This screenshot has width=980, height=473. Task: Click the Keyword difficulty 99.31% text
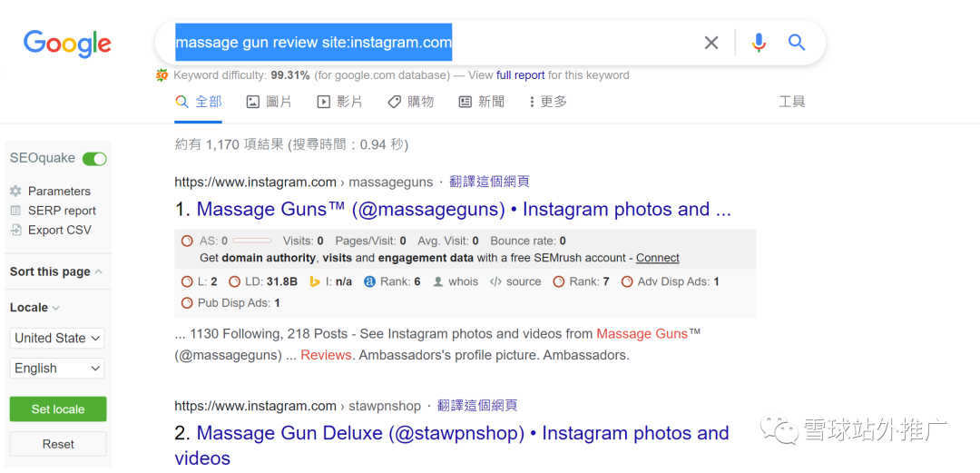242,75
